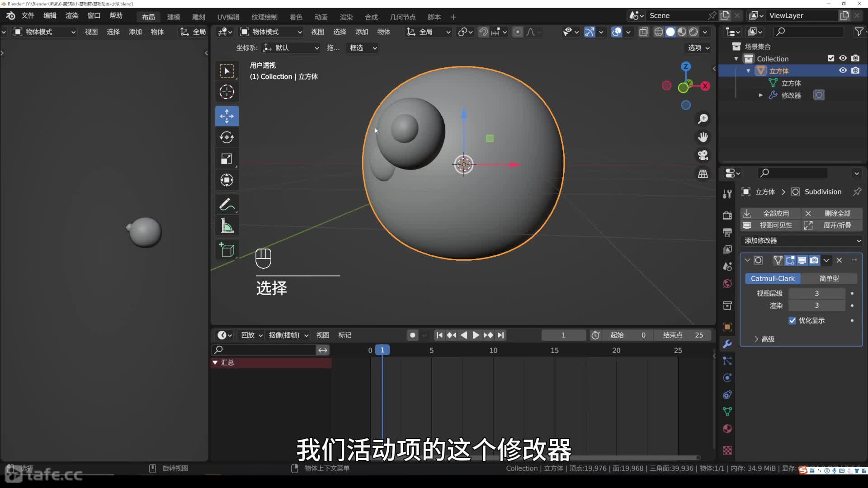Activate the Transform tool
This screenshot has height=488, width=868.
[x=226, y=180]
